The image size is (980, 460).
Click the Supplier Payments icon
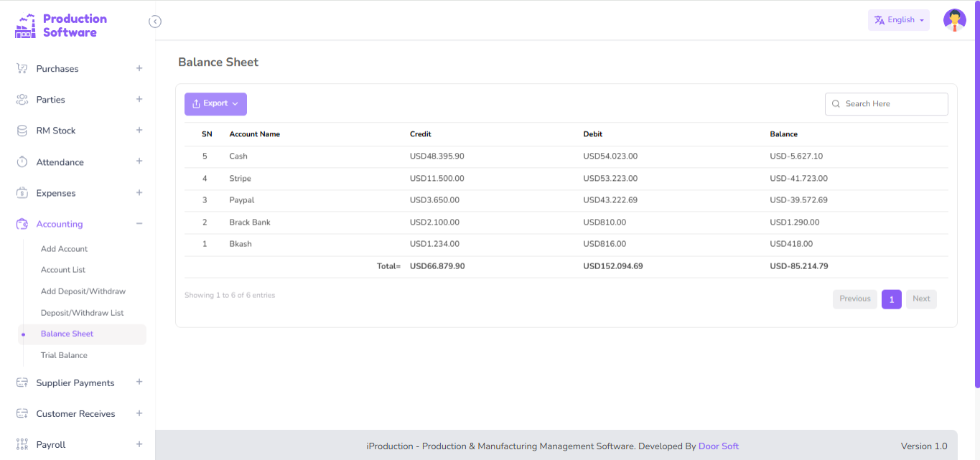click(x=21, y=382)
